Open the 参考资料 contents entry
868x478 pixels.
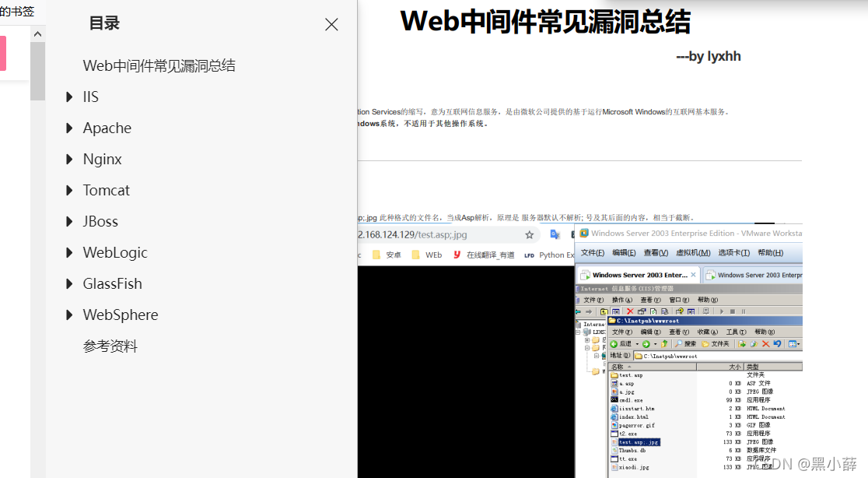point(110,346)
